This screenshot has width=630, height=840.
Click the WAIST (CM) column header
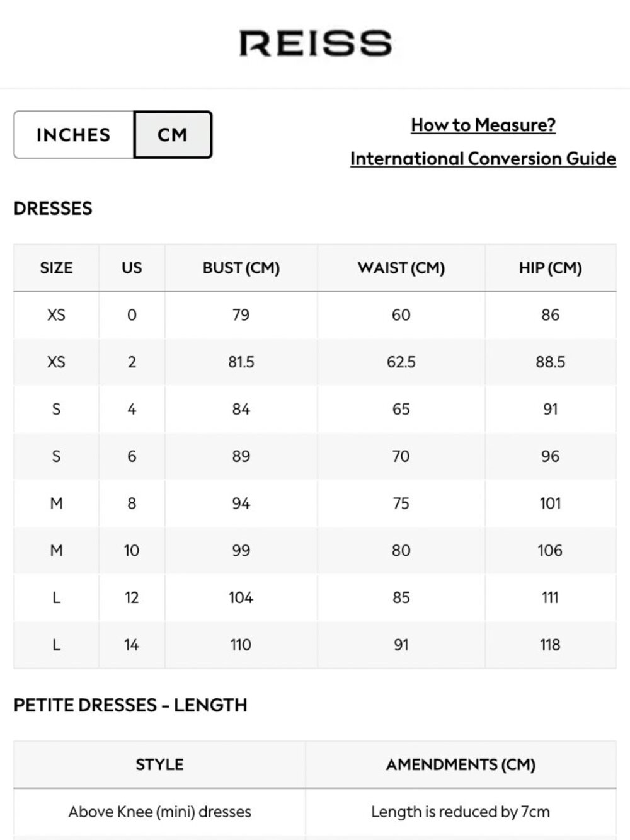coord(401,268)
